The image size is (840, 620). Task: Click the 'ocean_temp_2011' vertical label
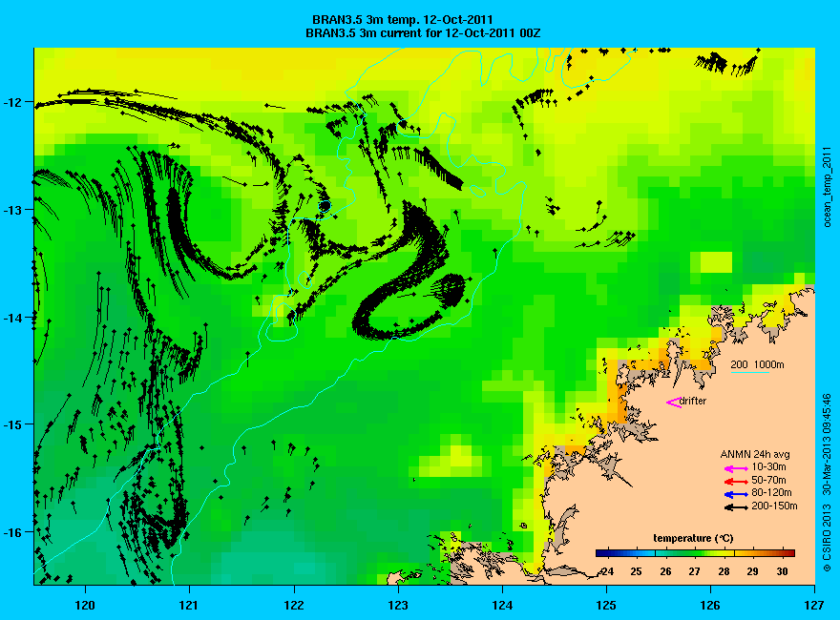coord(828,186)
